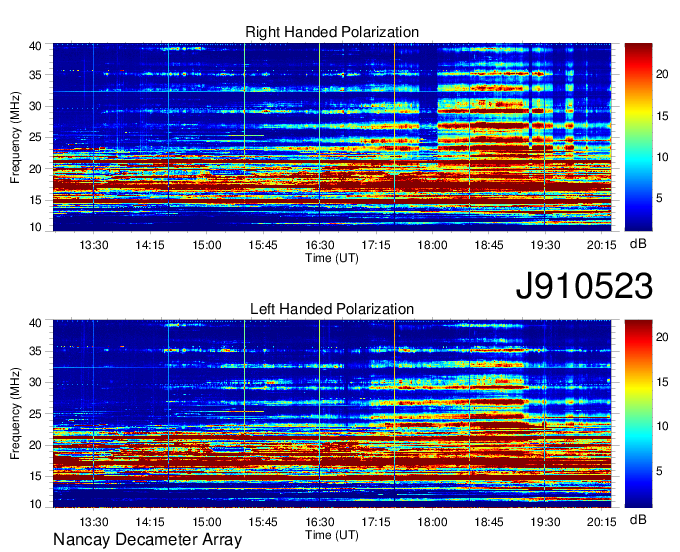Click the "Right Handed Polarization" plot title

[x=332, y=32]
